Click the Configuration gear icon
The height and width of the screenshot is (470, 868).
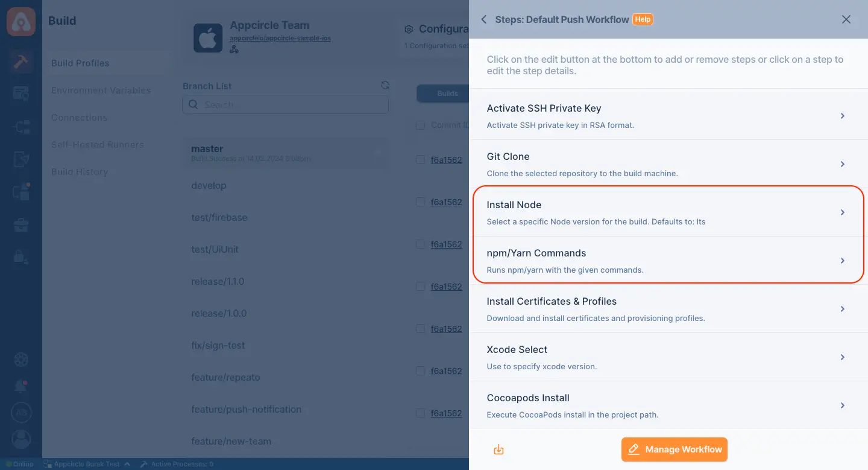409,29
